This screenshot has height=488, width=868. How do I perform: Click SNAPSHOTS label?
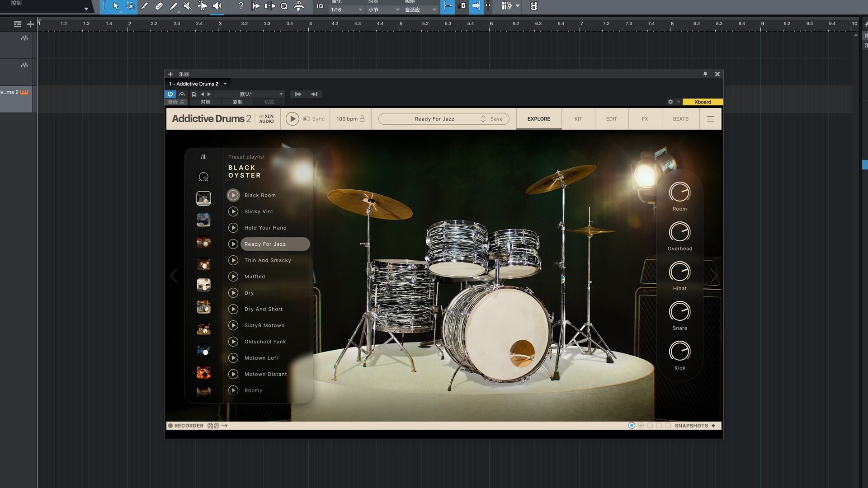pos(691,426)
